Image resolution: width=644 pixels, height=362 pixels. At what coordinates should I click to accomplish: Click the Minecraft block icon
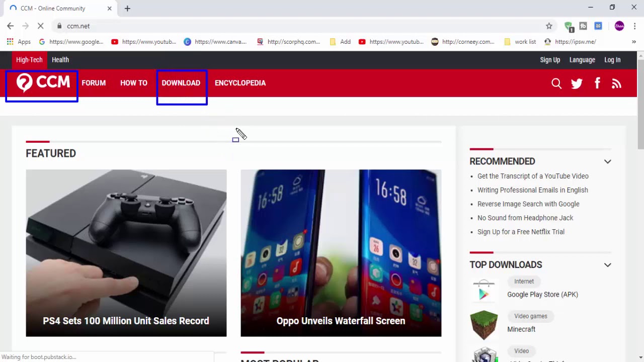tap(484, 325)
